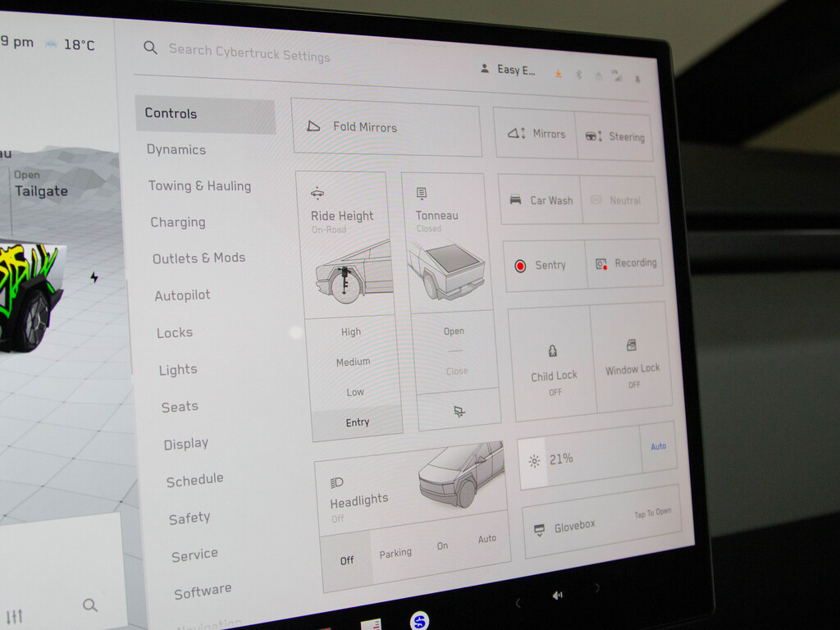
Task: Open Outlets & Mods settings
Action: [x=199, y=258]
